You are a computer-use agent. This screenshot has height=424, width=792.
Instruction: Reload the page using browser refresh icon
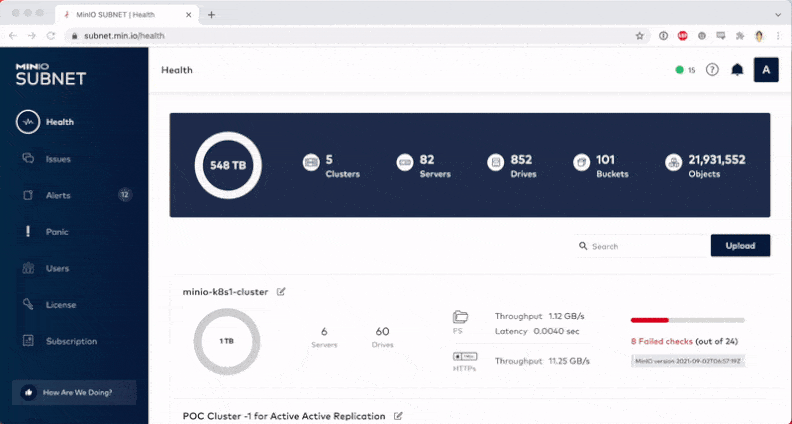pyautogui.click(x=50, y=35)
